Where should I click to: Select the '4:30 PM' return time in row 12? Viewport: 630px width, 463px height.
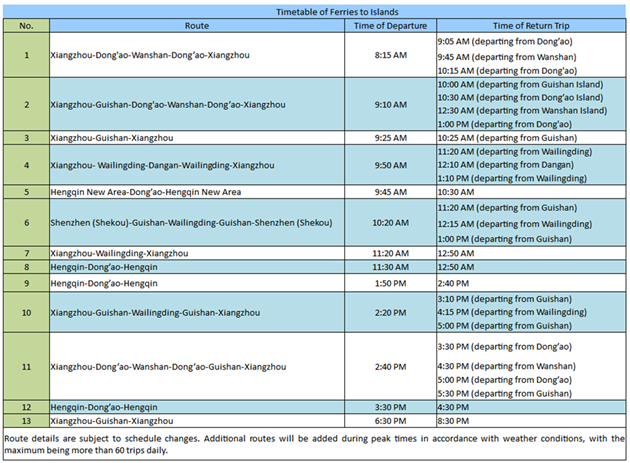453,407
